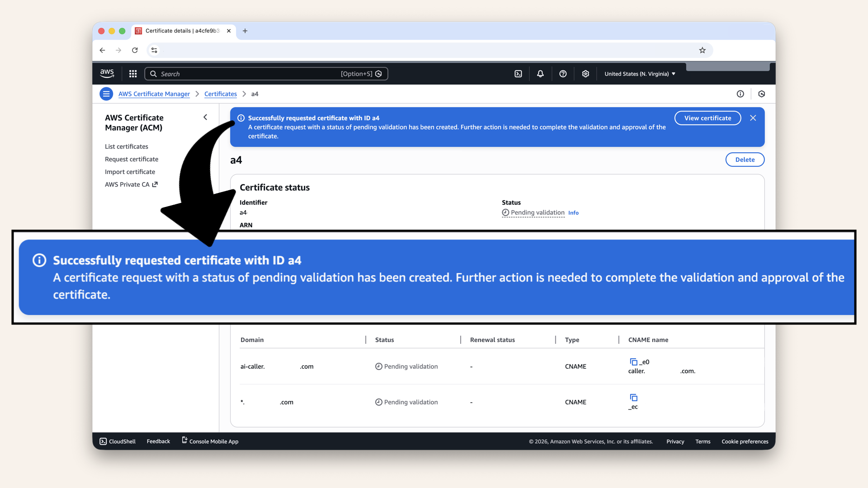
Task: Open the Certificates breadcrumb link
Action: pyautogui.click(x=220, y=94)
